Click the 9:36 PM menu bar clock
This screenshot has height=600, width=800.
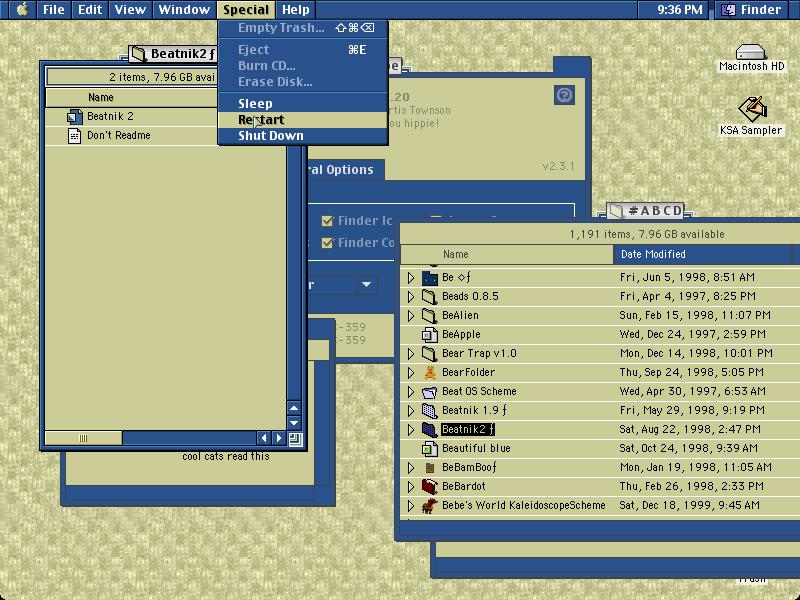click(680, 10)
